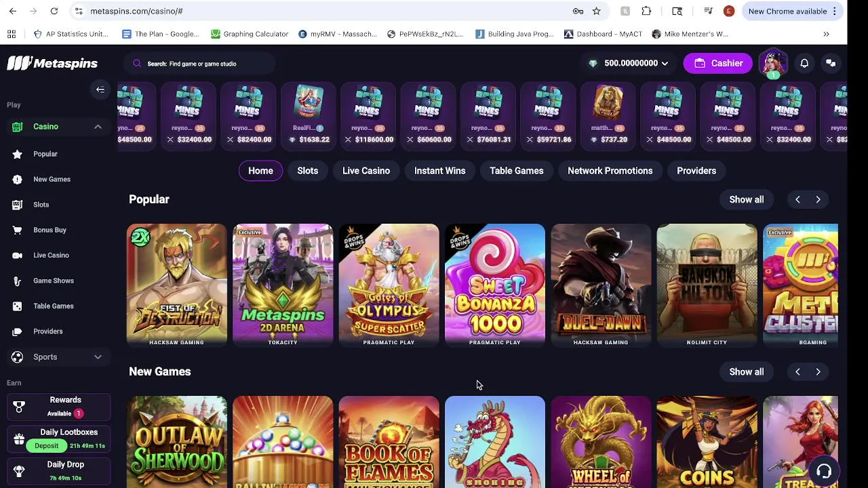Focus the game search field
Screen dimensions: 868x488
click(x=200, y=63)
